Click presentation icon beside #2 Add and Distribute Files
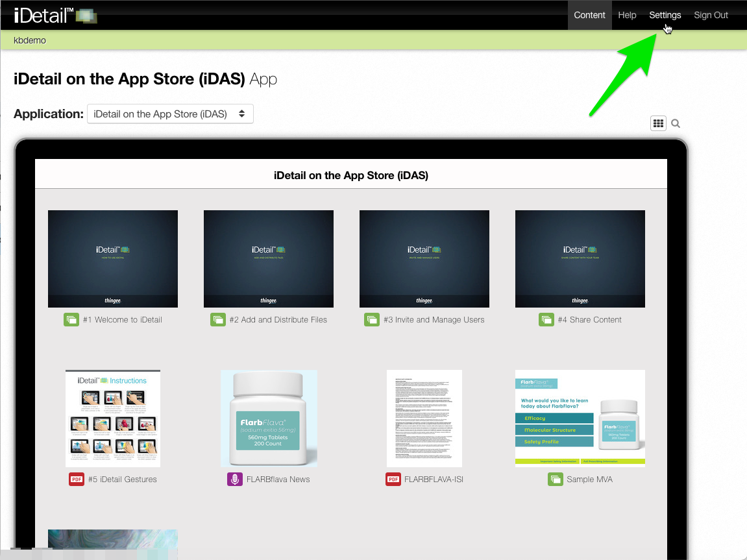The height and width of the screenshot is (560, 747). point(217,319)
